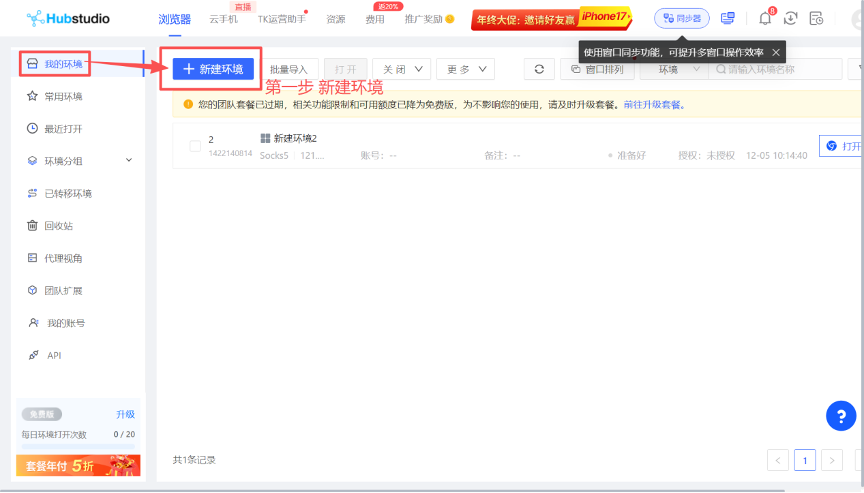This screenshot has height=493, width=864.
Task: Click the 新建环境 button
Action: (213, 69)
